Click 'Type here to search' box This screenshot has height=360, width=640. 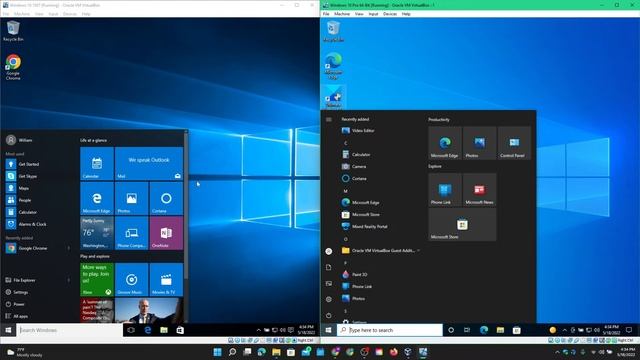pyautogui.click(x=390, y=330)
